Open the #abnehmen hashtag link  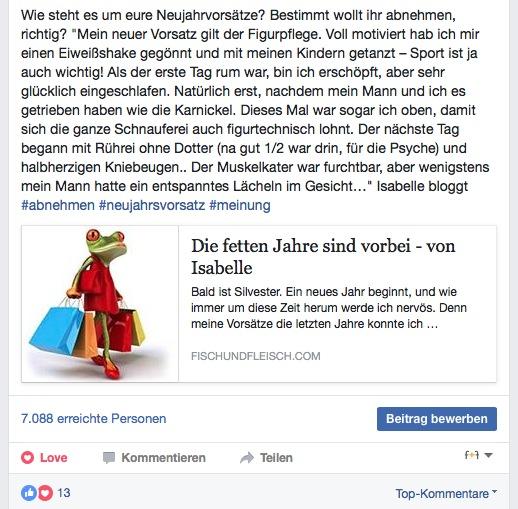pyautogui.click(x=58, y=205)
